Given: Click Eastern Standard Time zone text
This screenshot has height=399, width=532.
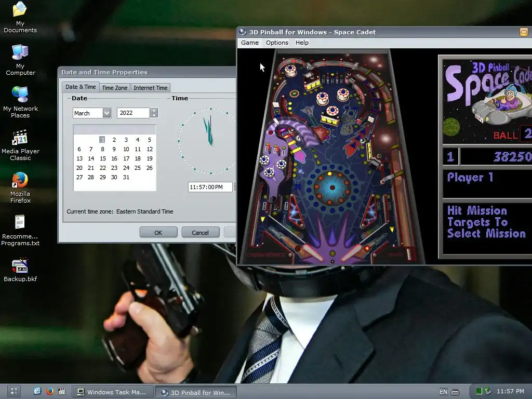Looking at the screenshot, I should 145,211.
